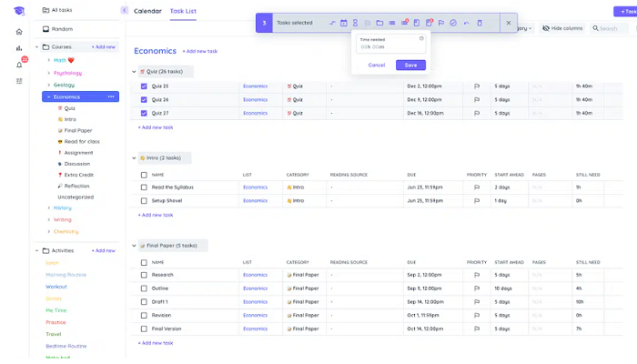Click the checkmark complete icon in selection toolbar
This screenshot has width=637, height=364.
(x=453, y=23)
